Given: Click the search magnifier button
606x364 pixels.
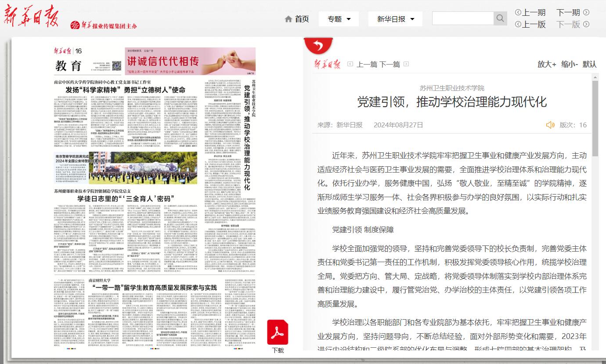Looking at the screenshot, I should point(500,18).
